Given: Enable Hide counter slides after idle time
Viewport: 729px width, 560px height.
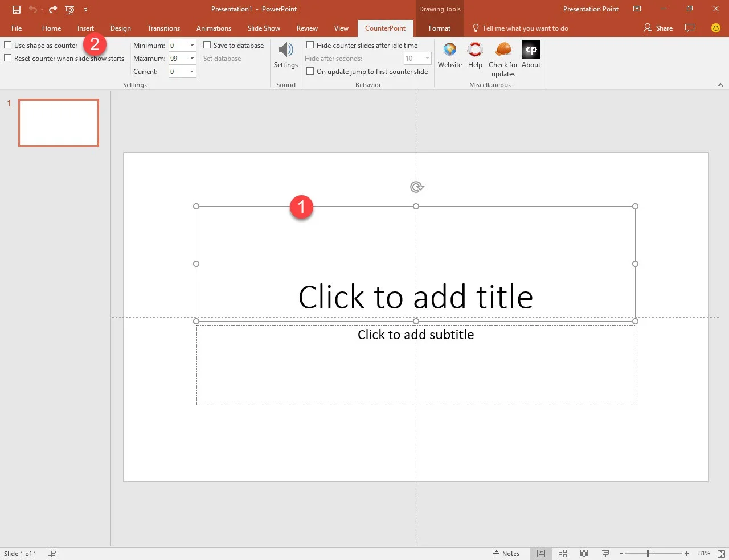Looking at the screenshot, I should 310,45.
